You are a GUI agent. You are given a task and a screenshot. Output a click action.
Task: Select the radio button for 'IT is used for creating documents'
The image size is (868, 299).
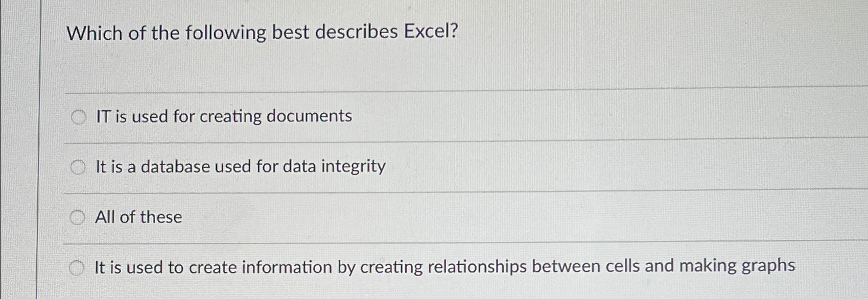(x=78, y=117)
